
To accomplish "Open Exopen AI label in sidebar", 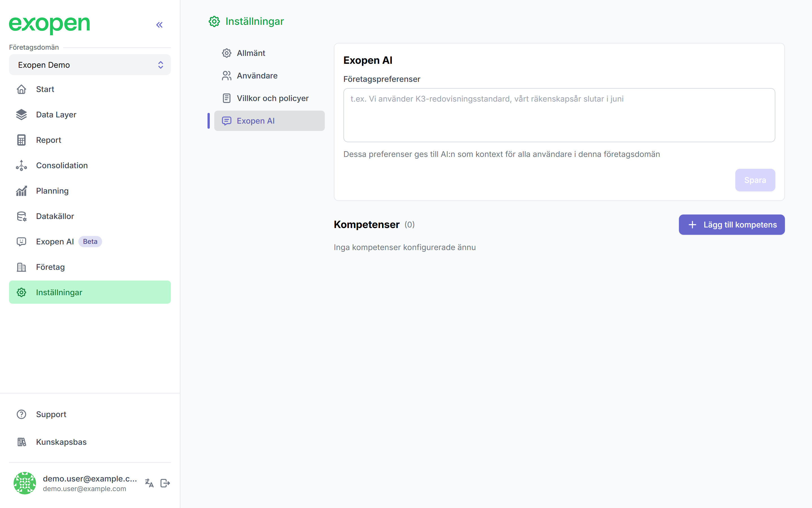I will tap(55, 242).
